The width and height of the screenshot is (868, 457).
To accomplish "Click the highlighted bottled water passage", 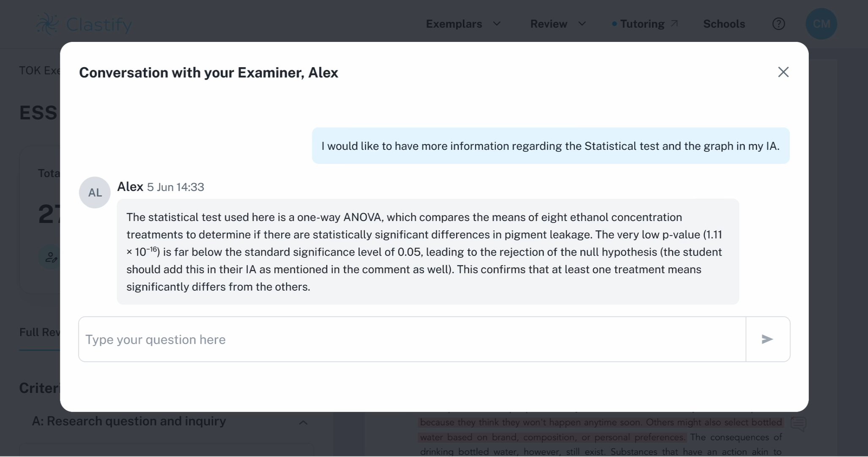I will coord(600,429).
